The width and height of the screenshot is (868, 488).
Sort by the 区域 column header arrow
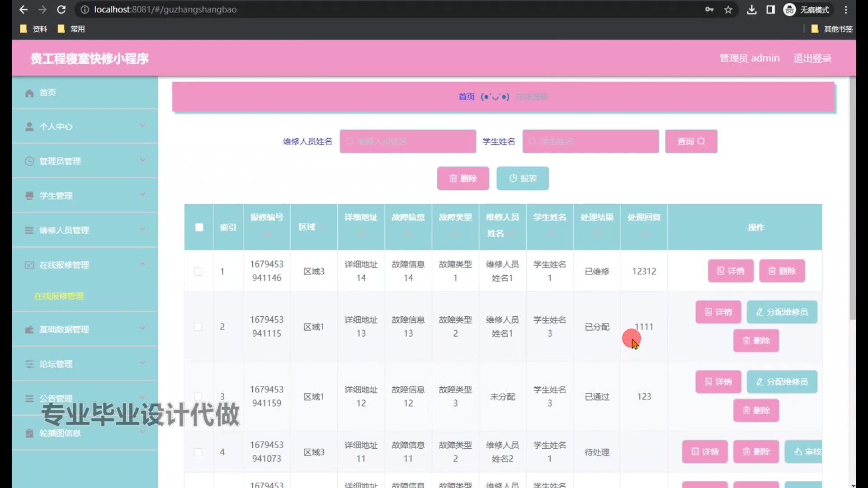click(x=322, y=227)
